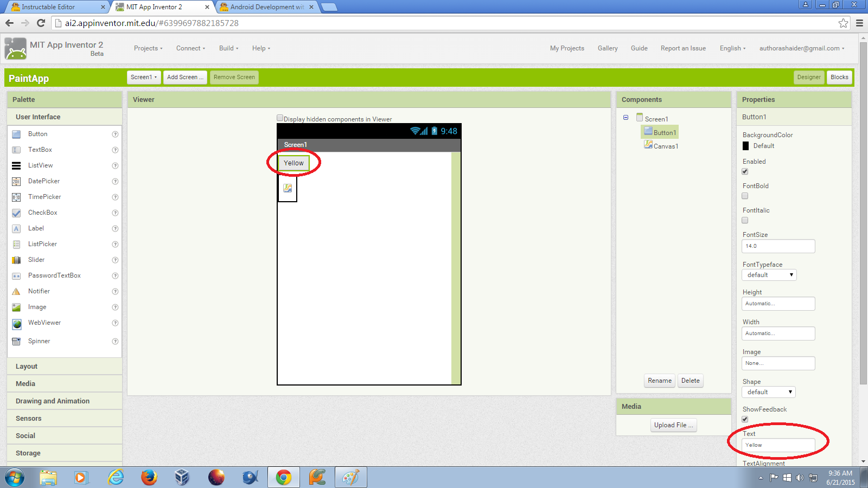
Task: Open the Build dropdown menu
Action: tap(228, 48)
